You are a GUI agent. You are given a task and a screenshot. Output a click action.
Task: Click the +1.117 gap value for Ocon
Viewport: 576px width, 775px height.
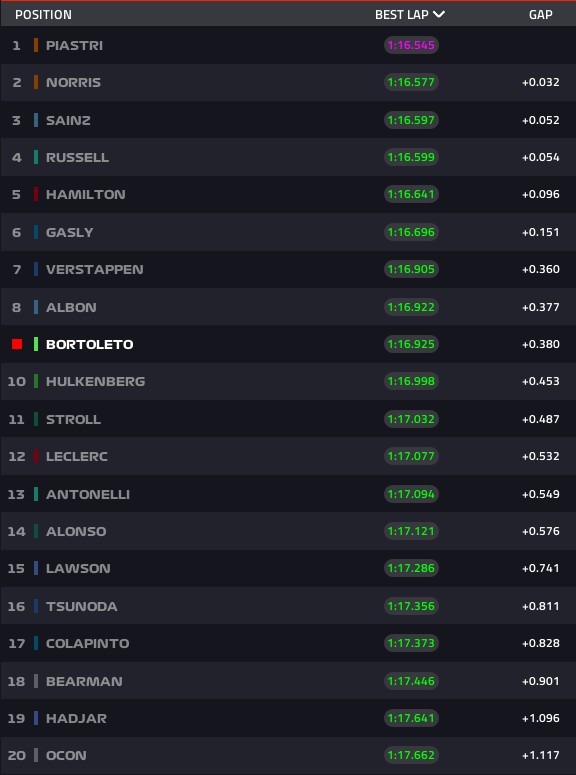541,755
